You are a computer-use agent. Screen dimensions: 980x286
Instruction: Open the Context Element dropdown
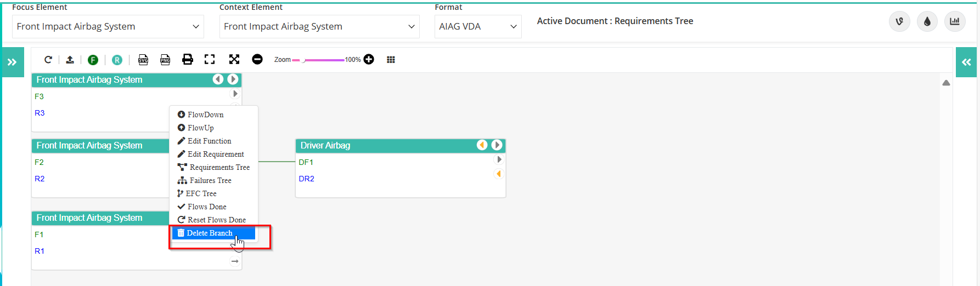319,26
